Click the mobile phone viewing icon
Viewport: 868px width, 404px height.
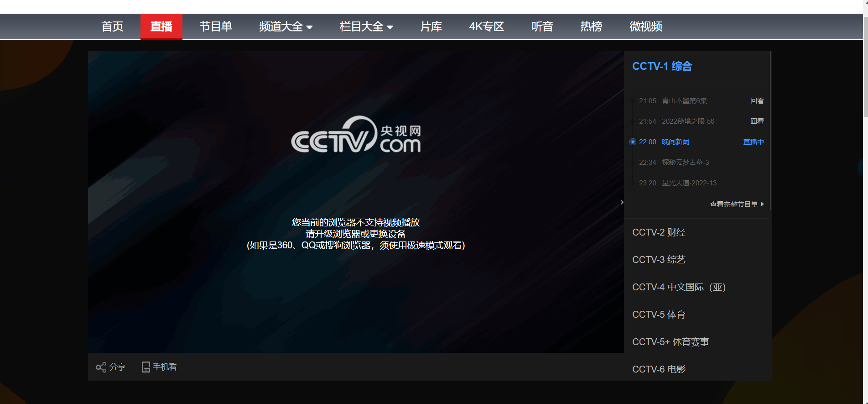coord(146,367)
